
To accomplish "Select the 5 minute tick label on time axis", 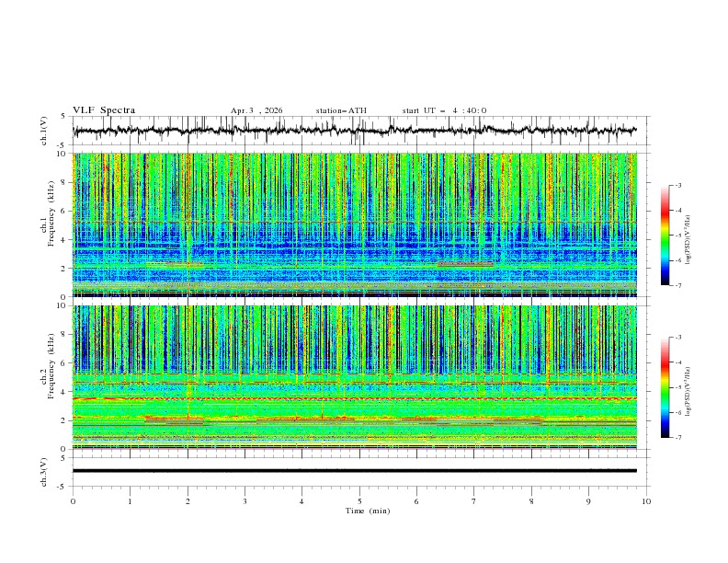I will pyautogui.click(x=359, y=501).
